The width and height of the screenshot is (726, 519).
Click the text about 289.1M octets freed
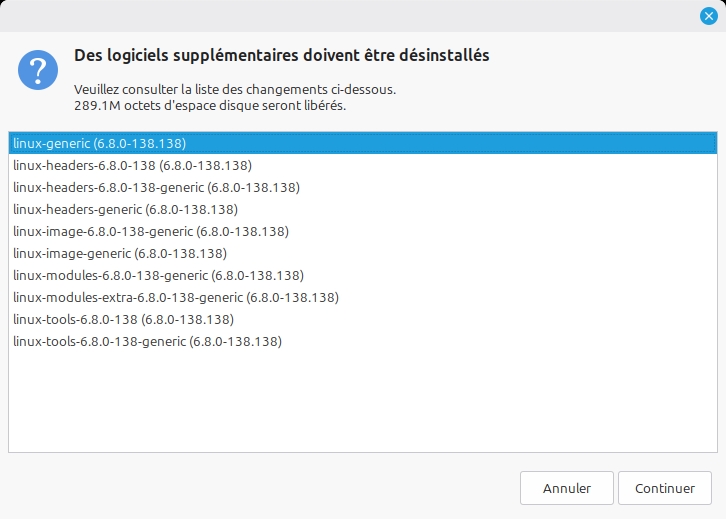coord(210,106)
